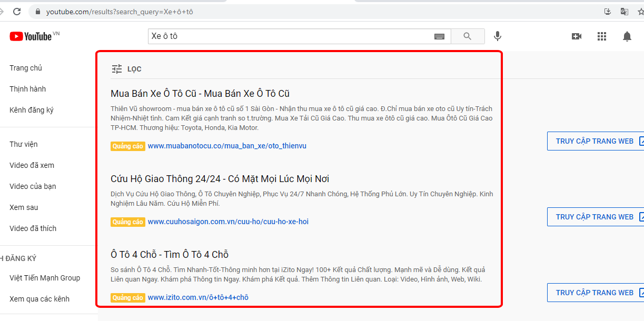The width and height of the screenshot is (644, 321).
Task: Open the ad titled Ô Tô 4 Chỗ
Action: coord(170,255)
